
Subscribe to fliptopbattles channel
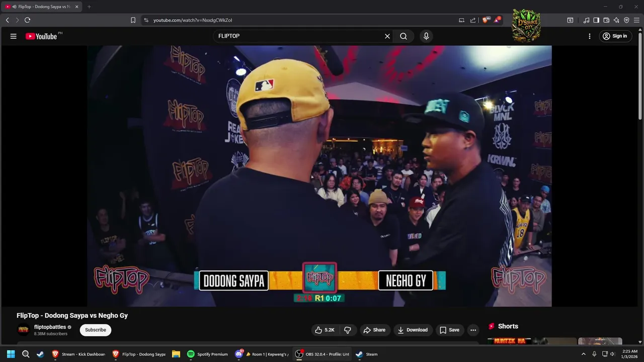pos(96,330)
